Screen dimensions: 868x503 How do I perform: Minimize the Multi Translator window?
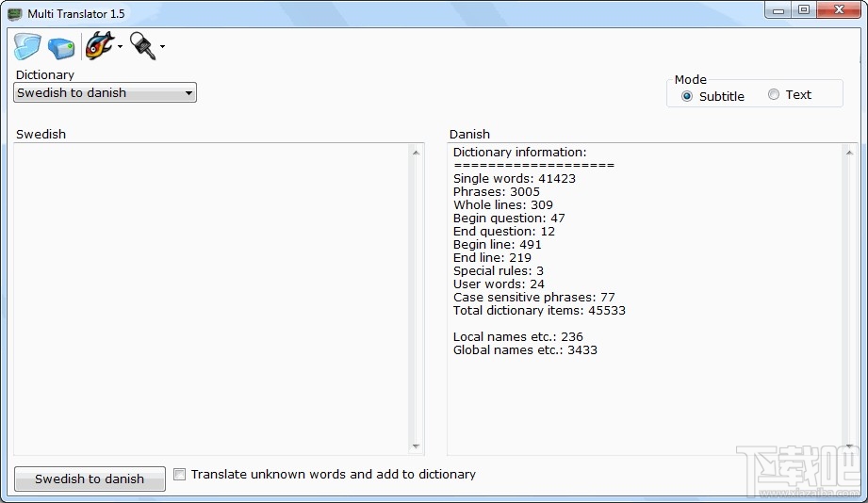(x=778, y=10)
